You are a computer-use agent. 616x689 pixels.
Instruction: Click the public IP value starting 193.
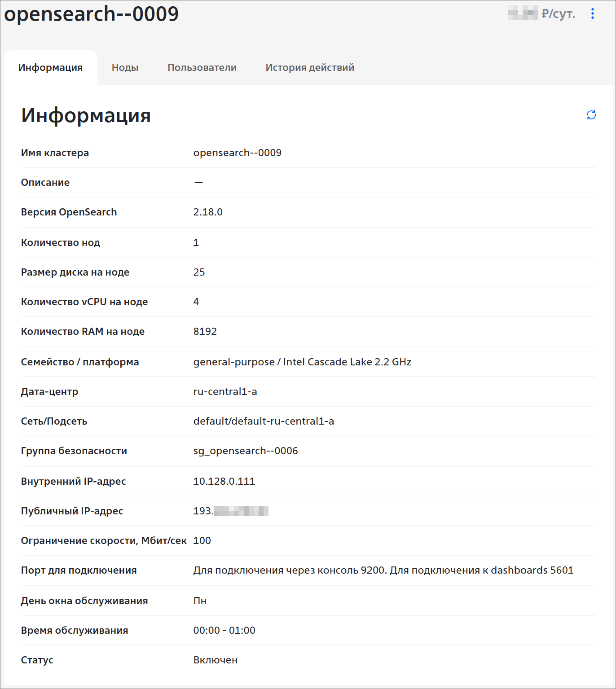click(231, 511)
